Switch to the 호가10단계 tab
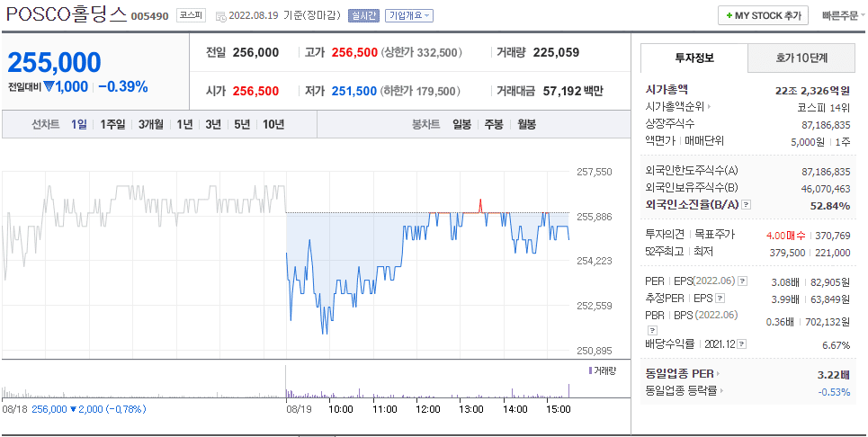Screen dimensions: 868x437 tap(801, 58)
